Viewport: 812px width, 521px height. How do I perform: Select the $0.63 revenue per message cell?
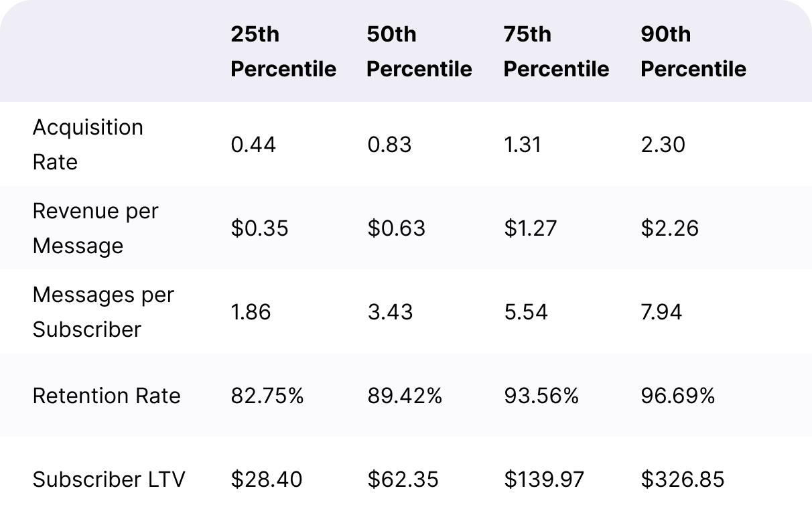click(396, 228)
